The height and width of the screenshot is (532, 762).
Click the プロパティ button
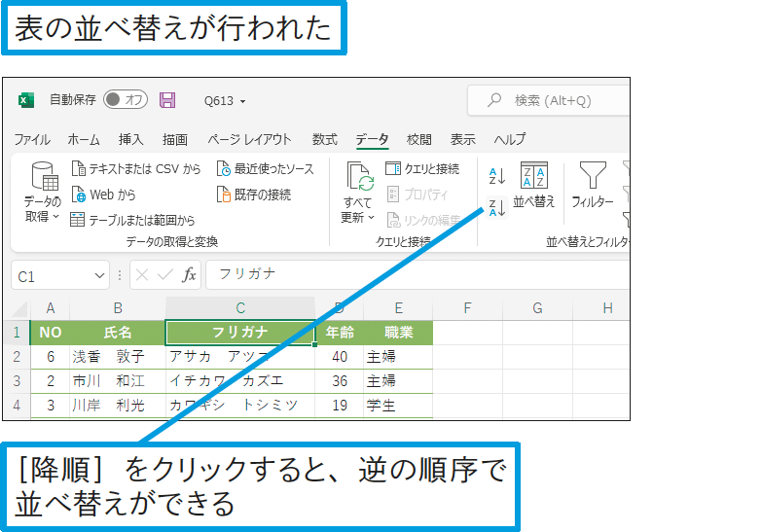pyautogui.click(x=417, y=195)
